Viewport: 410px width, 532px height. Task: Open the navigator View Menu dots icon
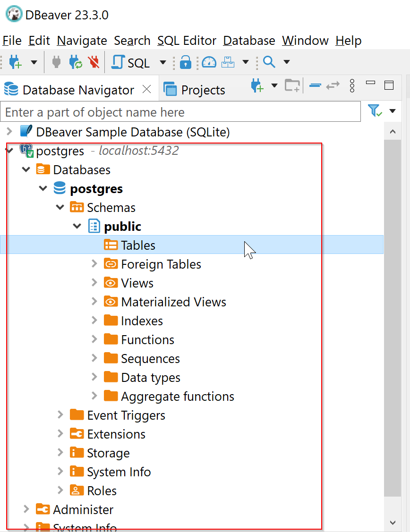coord(352,86)
